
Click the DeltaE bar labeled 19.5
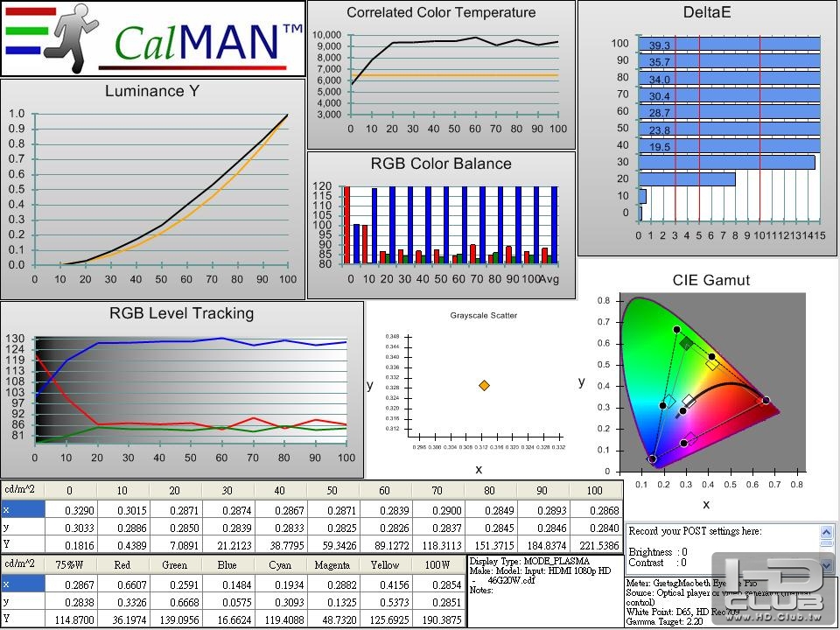coord(729,146)
